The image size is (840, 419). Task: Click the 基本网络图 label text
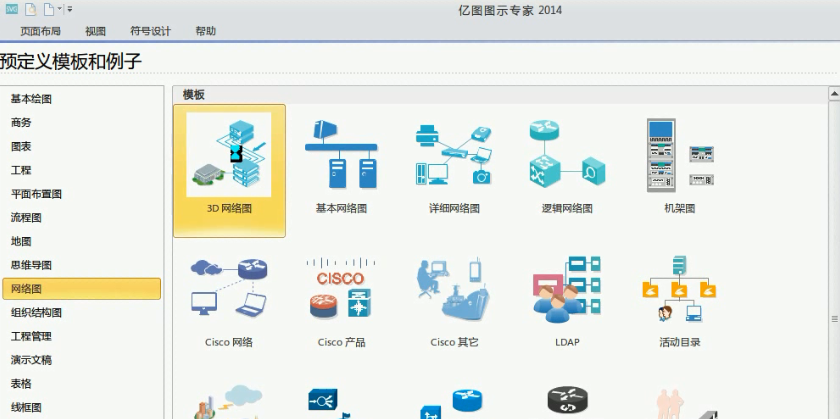click(x=341, y=208)
